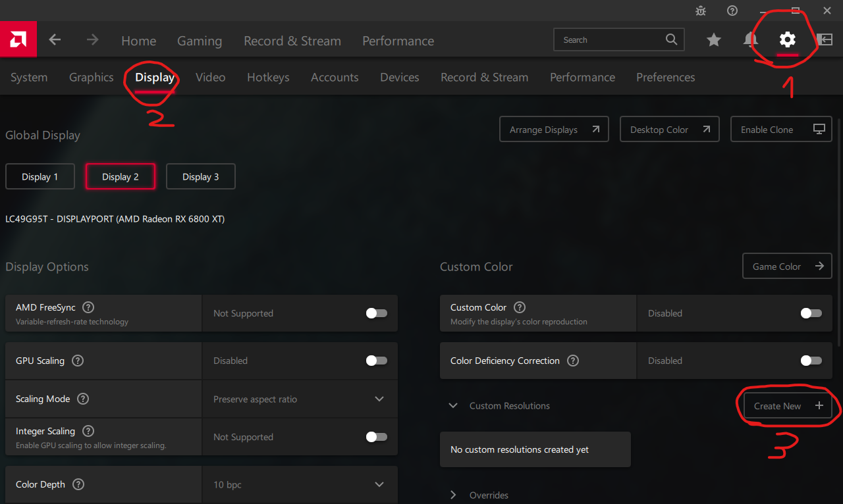The image size is (843, 504).
Task: Show GPU Scaling help icon
Action: tap(78, 361)
